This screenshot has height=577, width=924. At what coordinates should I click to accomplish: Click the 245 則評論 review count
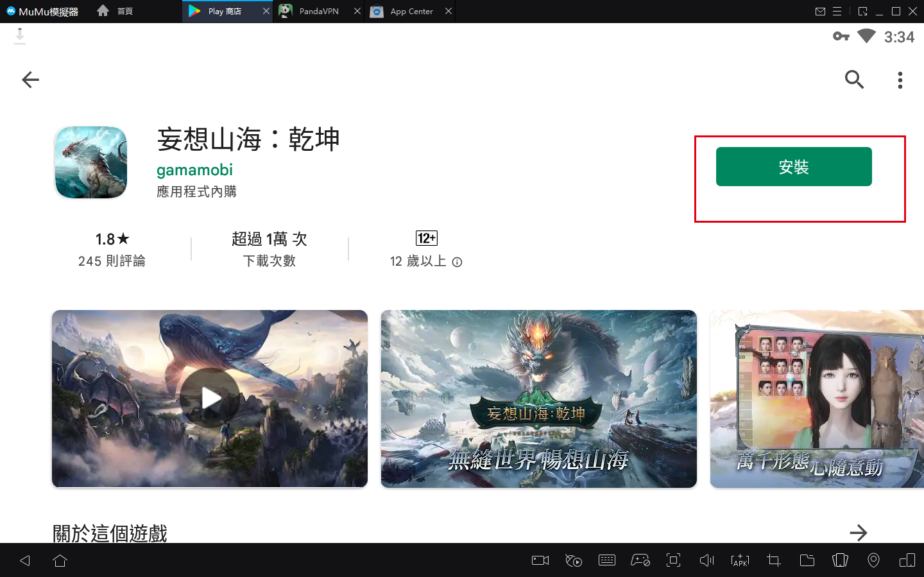(112, 261)
